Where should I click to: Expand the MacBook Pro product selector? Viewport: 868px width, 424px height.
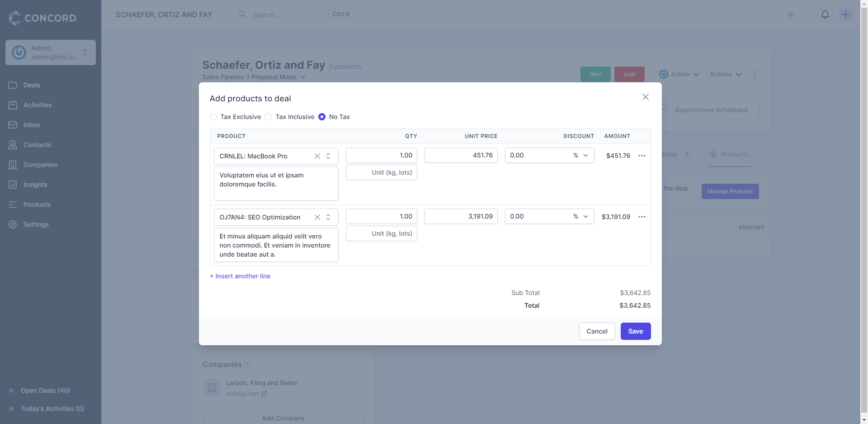(328, 156)
